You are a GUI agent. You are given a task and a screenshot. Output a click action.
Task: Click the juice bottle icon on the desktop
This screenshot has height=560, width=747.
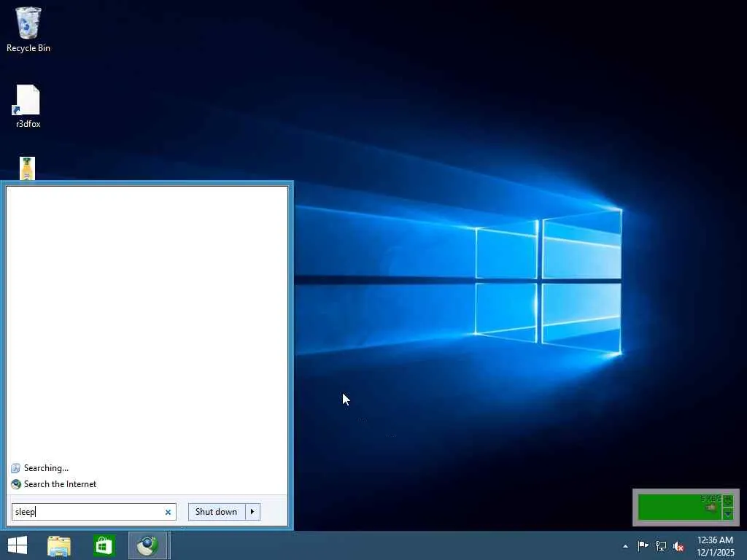coord(27,168)
